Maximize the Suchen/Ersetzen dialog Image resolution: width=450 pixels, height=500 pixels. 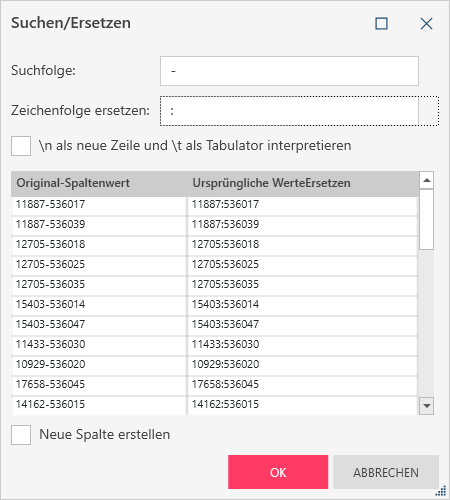381,24
